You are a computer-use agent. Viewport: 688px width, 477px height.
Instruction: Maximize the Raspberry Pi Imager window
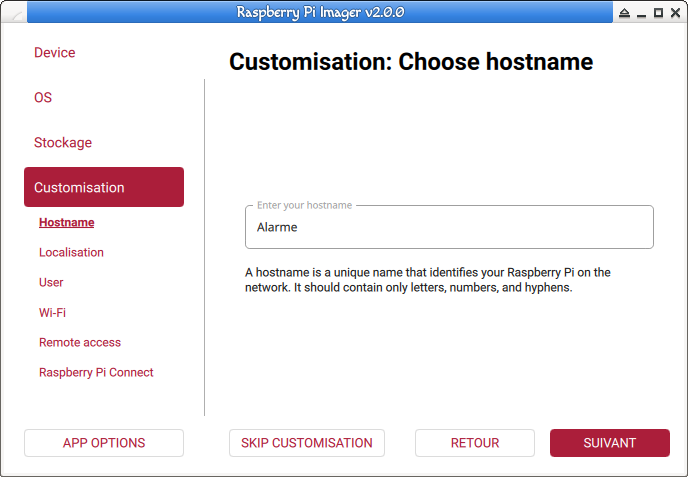click(658, 13)
